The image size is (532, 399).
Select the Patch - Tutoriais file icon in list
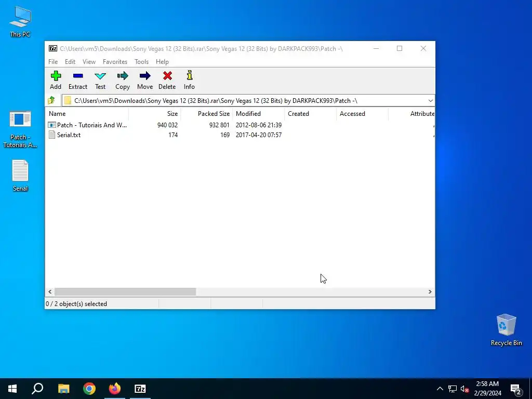coord(52,125)
